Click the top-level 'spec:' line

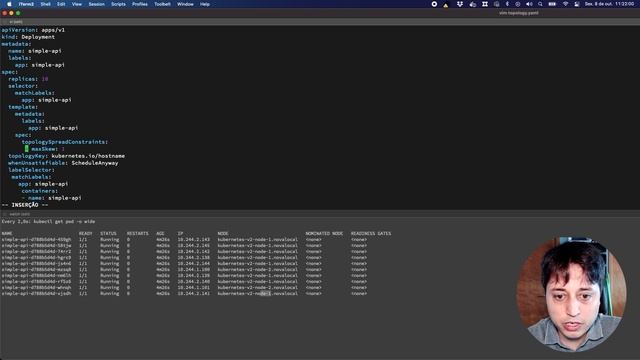[9, 72]
